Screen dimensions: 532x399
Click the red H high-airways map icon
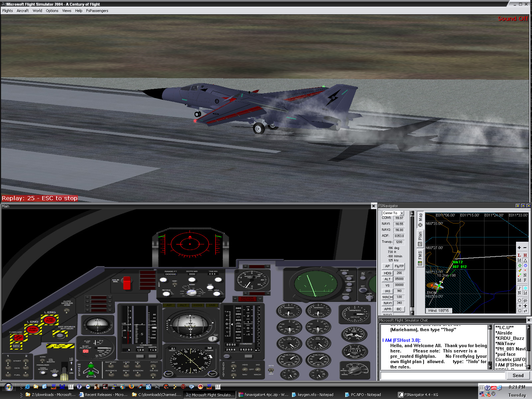click(x=525, y=255)
